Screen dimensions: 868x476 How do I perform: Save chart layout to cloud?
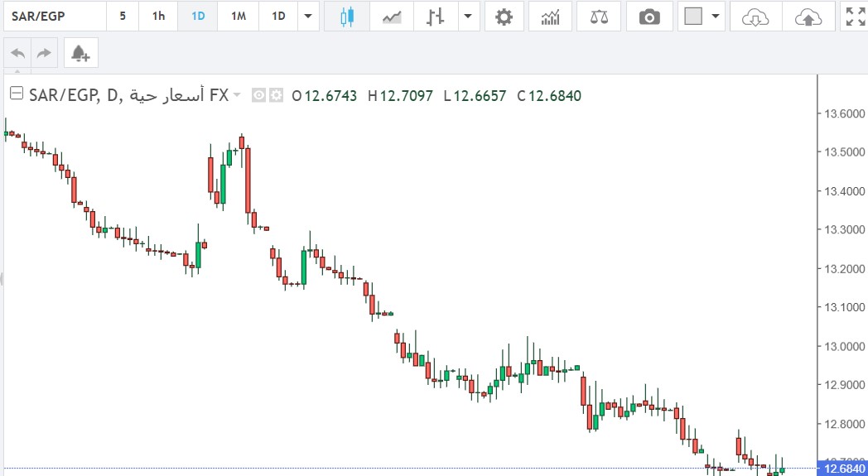click(808, 17)
